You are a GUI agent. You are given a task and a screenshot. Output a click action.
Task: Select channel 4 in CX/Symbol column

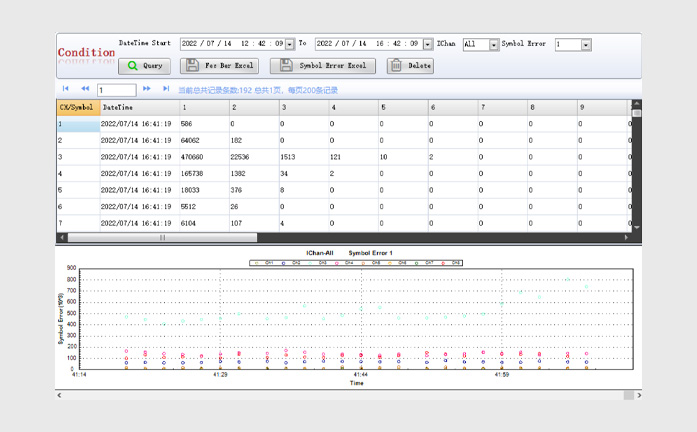78,174
